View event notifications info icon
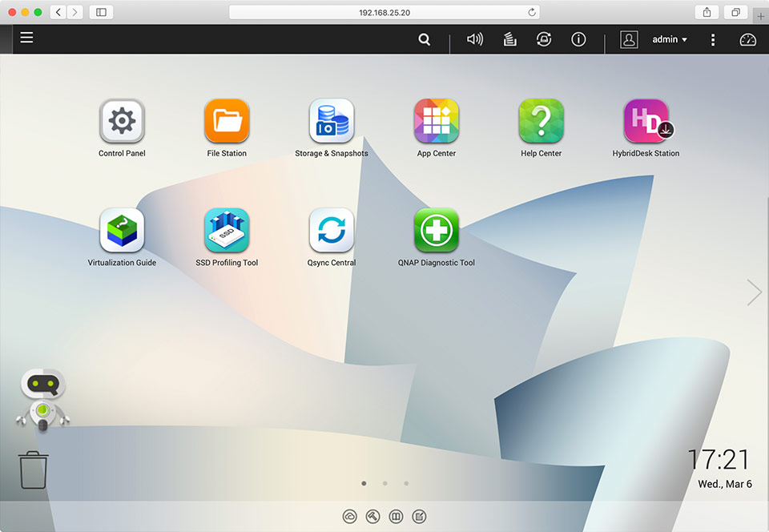Screen dimensions: 769x532 [x=578, y=39]
